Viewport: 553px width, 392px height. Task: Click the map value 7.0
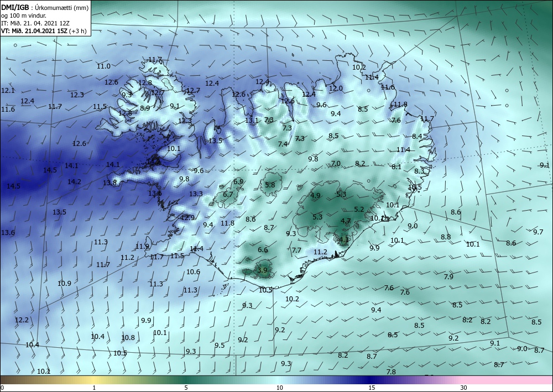[336, 163]
